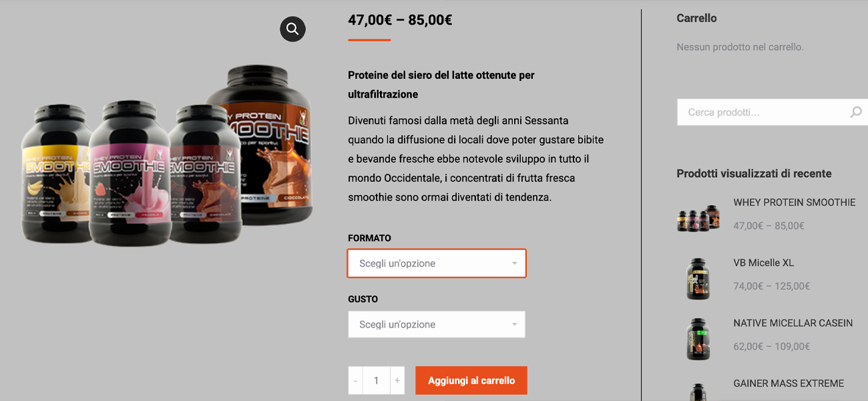Click the magnifier zoom icon on product image
This screenshot has height=401, width=868.
(x=292, y=29)
